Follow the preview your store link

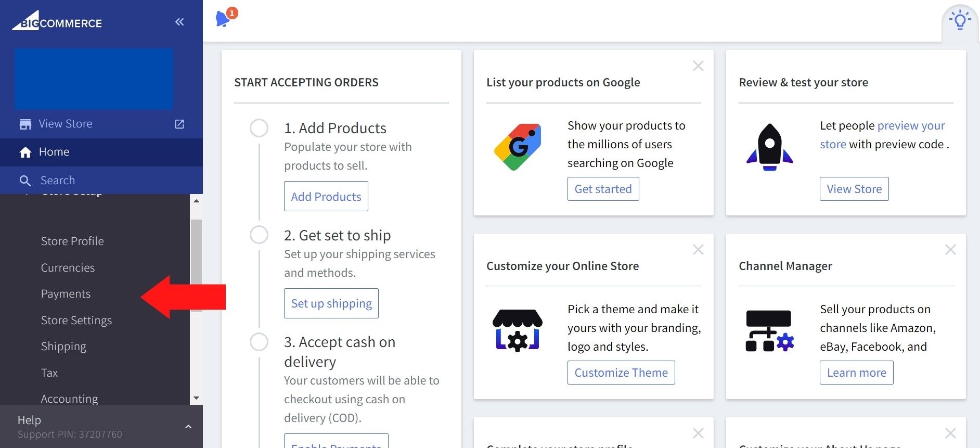pyautogui.click(x=911, y=126)
